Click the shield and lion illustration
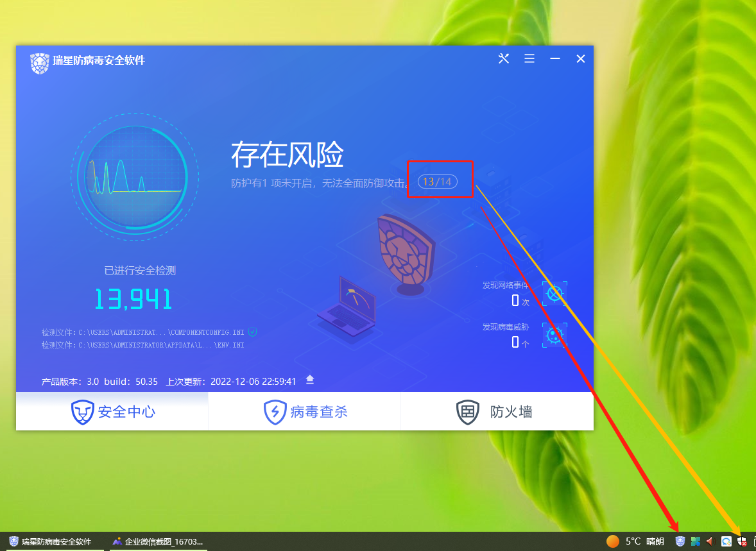This screenshot has height=551, width=756. pos(408,255)
